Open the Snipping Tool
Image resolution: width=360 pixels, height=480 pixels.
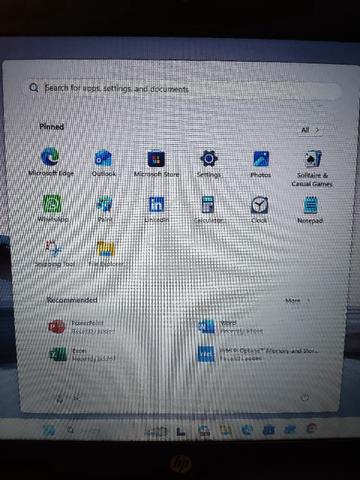tap(55, 253)
